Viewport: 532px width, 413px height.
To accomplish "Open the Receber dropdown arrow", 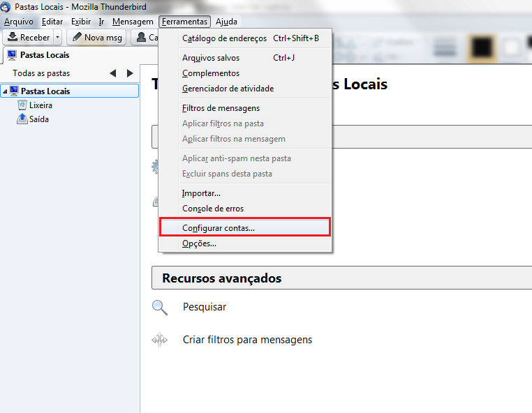I will click(58, 37).
